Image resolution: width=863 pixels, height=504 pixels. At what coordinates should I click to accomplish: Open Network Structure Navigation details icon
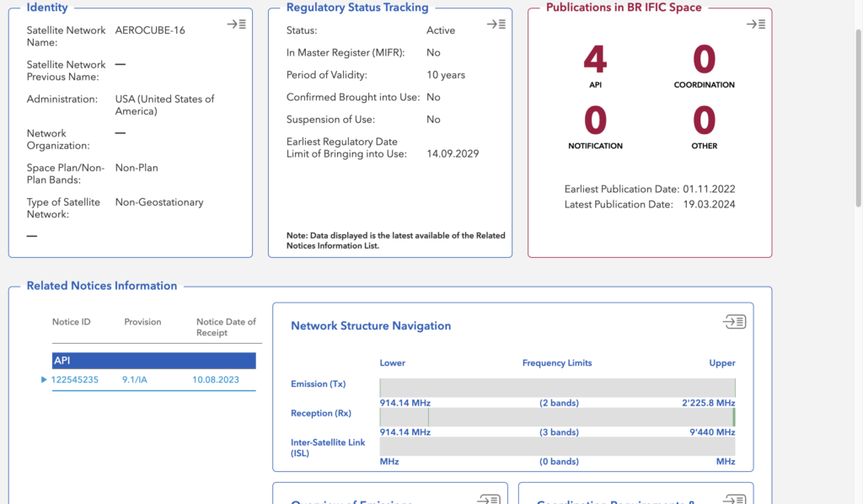click(x=734, y=321)
